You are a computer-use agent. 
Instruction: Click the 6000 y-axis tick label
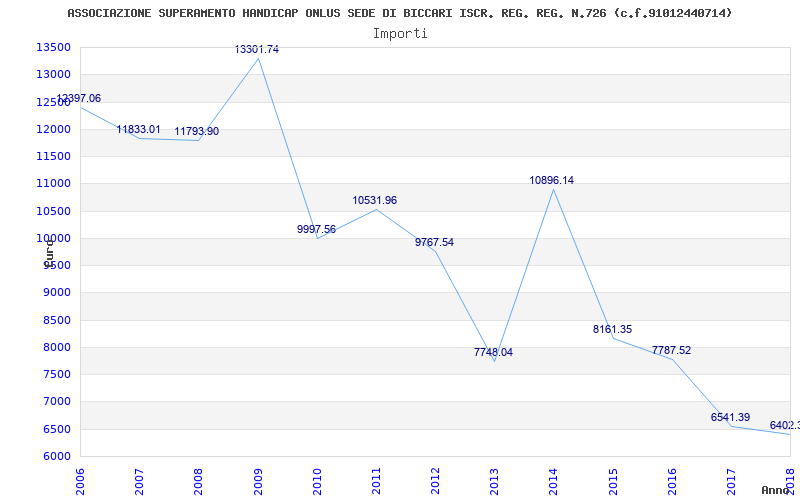click(56, 457)
